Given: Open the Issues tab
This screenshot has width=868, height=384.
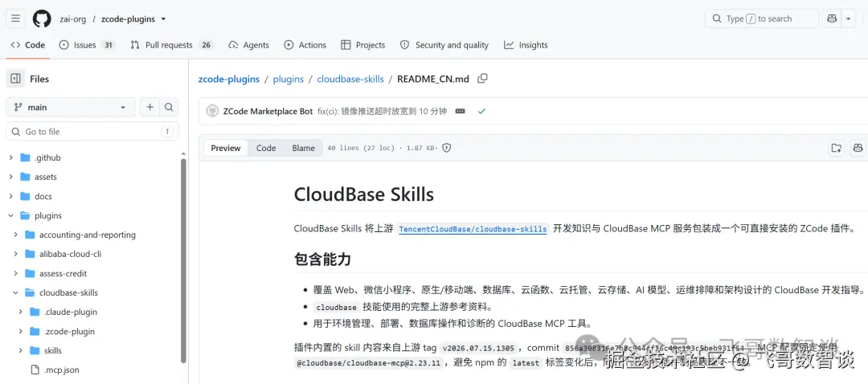Looking at the screenshot, I should point(87,45).
